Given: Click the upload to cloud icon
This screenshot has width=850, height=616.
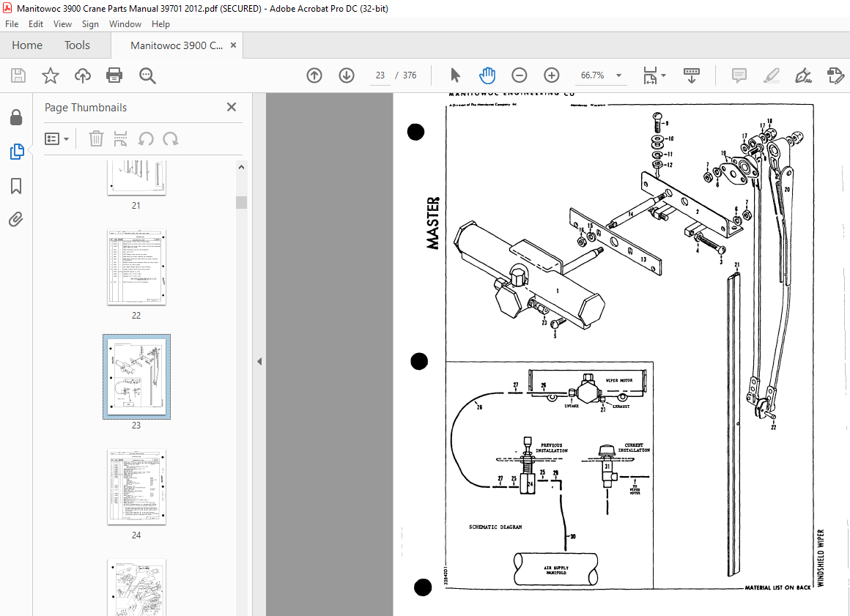Looking at the screenshot, I should pos(82,75).
